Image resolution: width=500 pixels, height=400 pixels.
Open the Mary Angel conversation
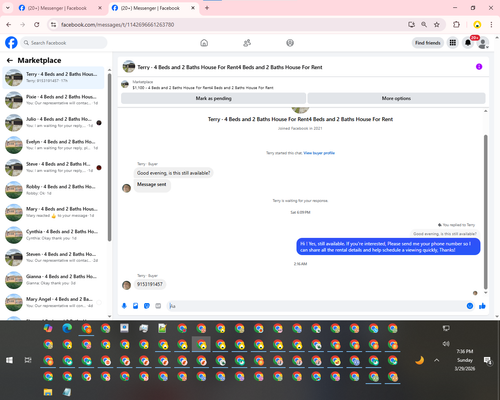(53, 302)
